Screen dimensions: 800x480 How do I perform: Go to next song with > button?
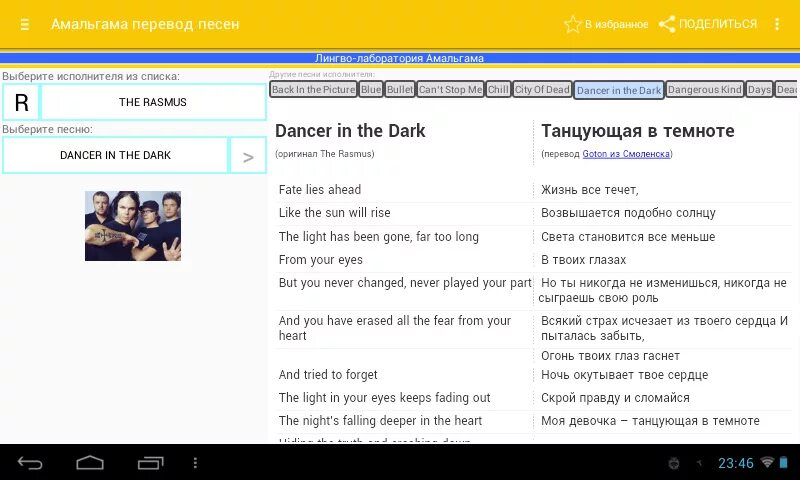tap(248, 155)
